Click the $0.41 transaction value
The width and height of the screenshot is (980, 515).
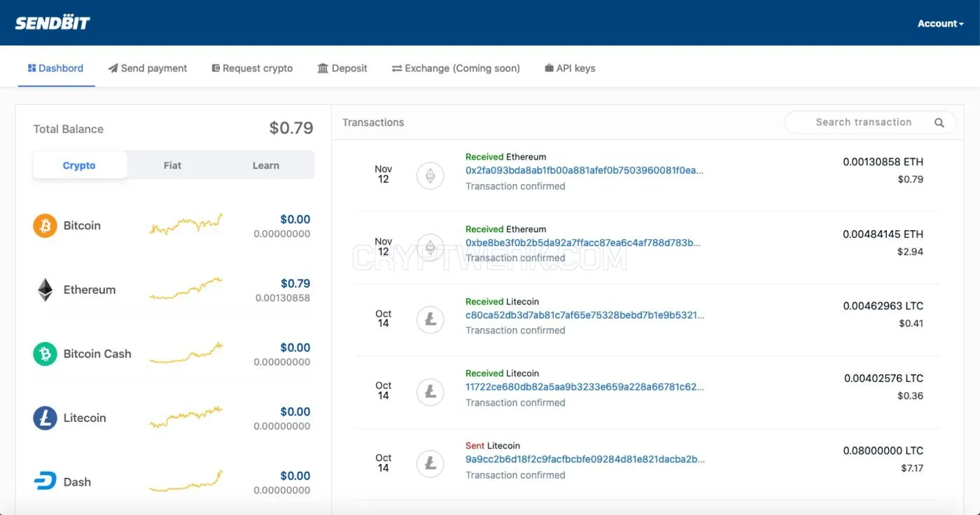pos(911,323)
